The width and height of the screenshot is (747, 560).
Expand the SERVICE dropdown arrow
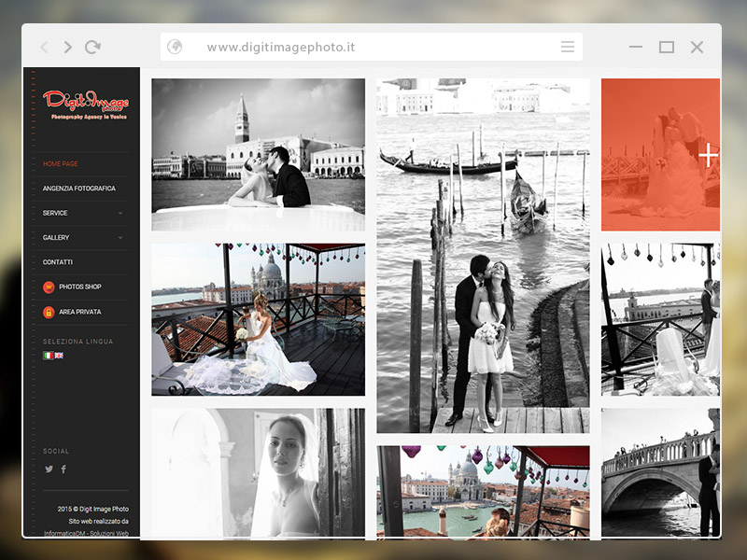(x=120, y=213)
